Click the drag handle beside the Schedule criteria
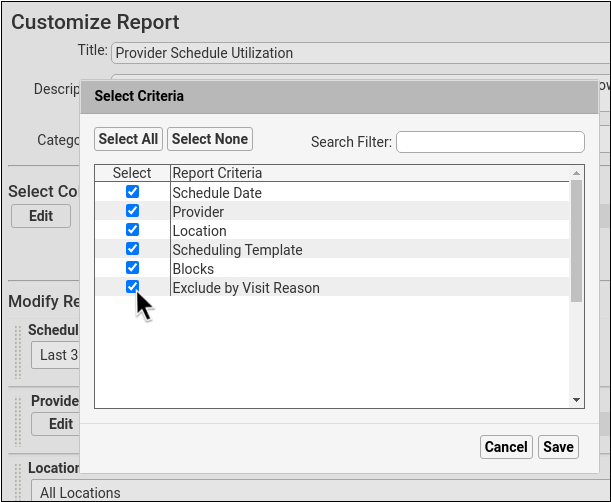611x502 pixels. pyautogui.click(x=15, y=346)
